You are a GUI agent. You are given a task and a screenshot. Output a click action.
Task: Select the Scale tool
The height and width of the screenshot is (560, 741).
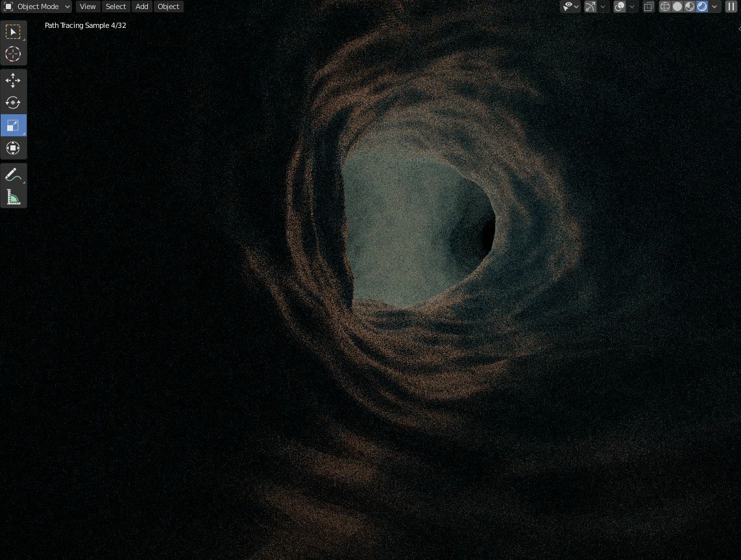click(13, 125)
